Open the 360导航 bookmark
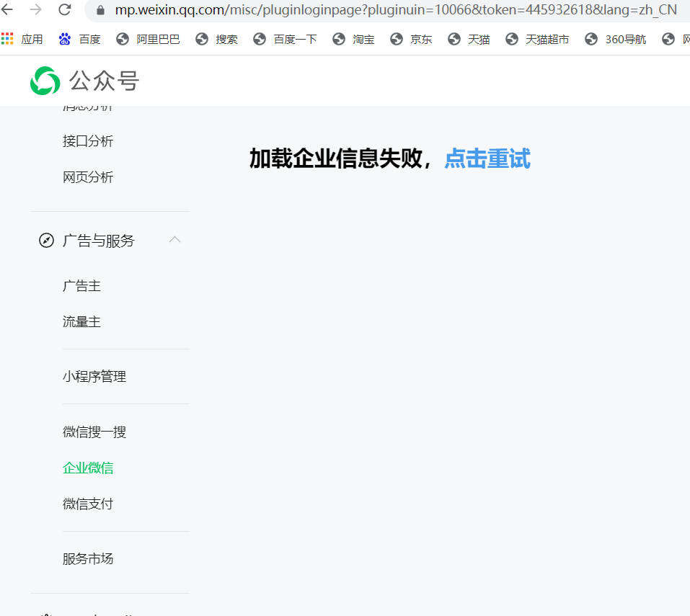The height and width of the screenshot is (616, 690). pyautogui.click(x=615, y=39)
